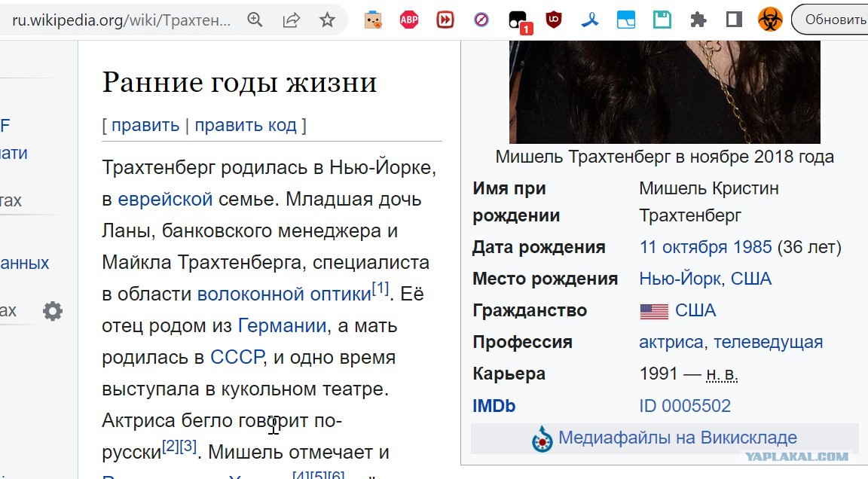
Task: Click the red fast-forward extension icon
Action: [x=445, y=20]
